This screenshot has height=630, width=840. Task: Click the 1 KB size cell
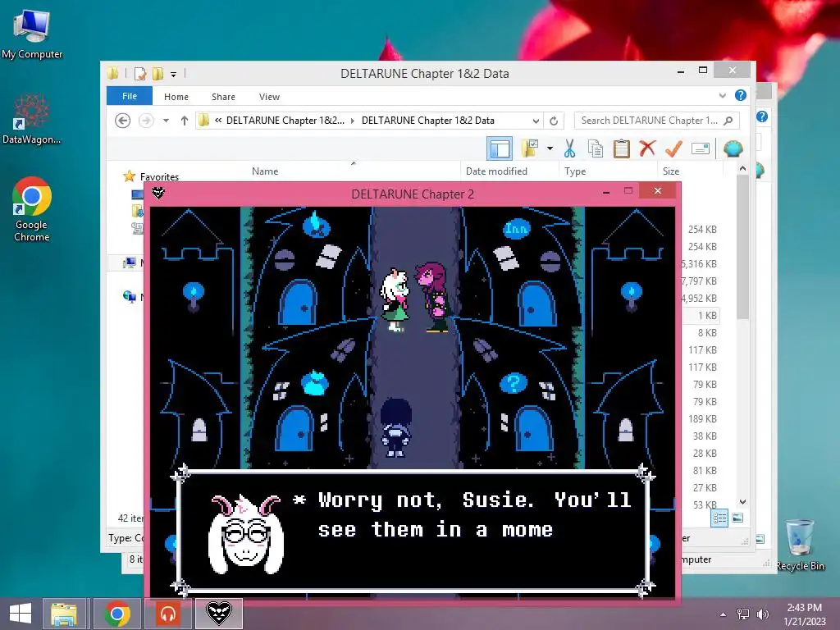pyautogui.click(x=707, y=316)
